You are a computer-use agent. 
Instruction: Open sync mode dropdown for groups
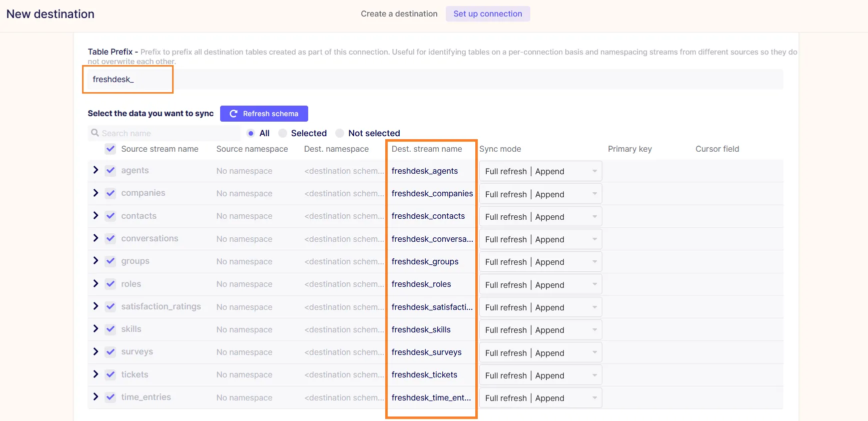540,262
